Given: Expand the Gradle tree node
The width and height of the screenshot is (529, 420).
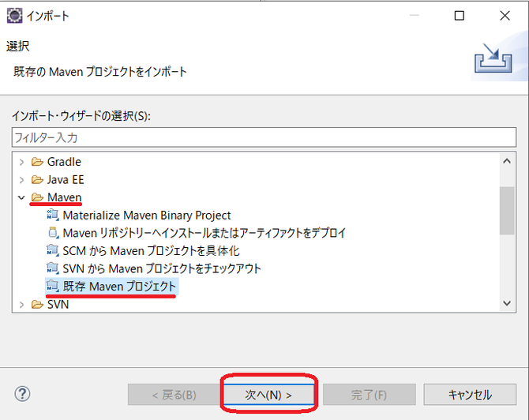Looking at the screenshot, I should pyautogui.click(x=21, y=163).
